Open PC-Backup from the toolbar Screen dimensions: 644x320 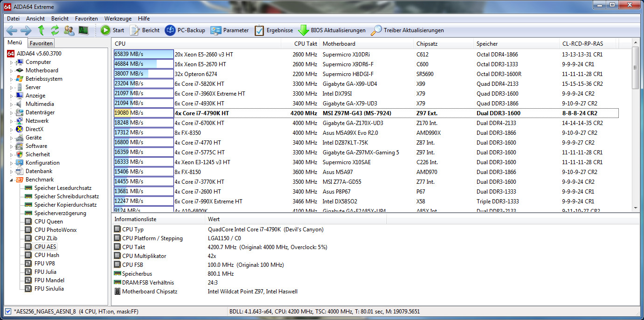click(x=185, y=30)
